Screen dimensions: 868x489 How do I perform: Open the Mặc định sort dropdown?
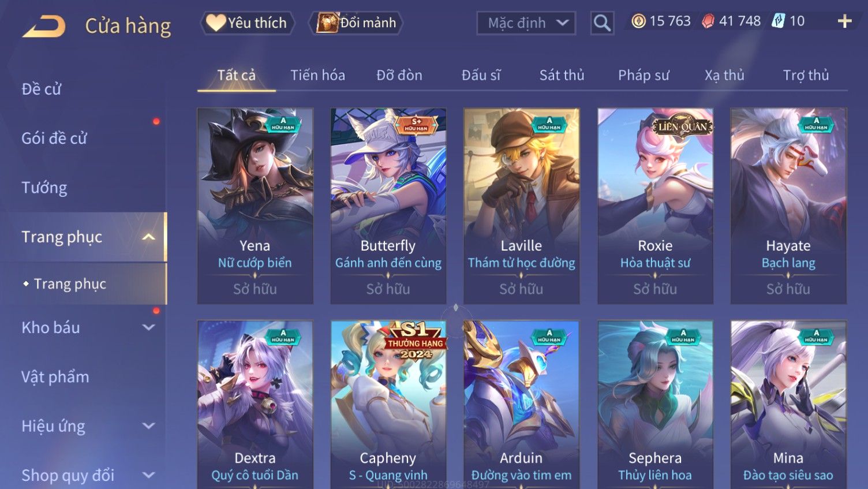coord(526,23)
